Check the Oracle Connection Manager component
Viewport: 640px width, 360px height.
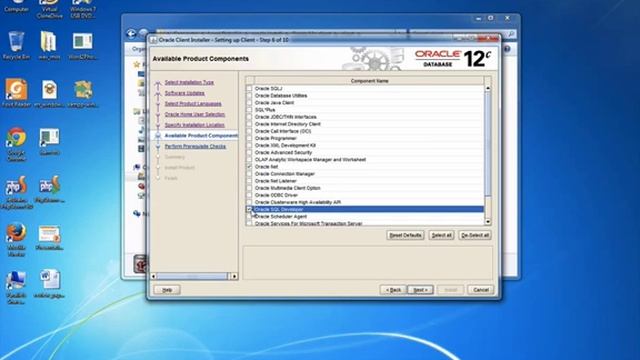click(249, 174)
